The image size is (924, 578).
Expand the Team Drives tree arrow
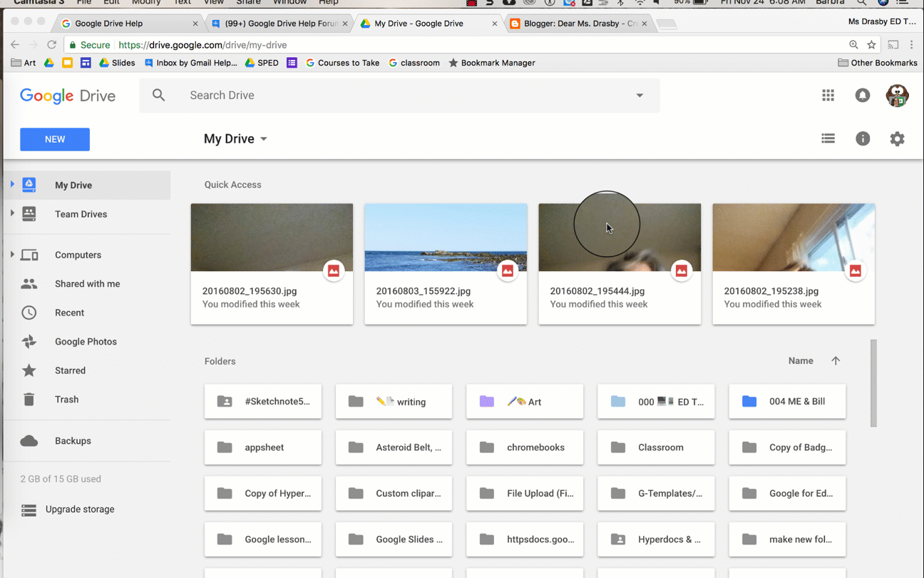click(x=12, y=213)
